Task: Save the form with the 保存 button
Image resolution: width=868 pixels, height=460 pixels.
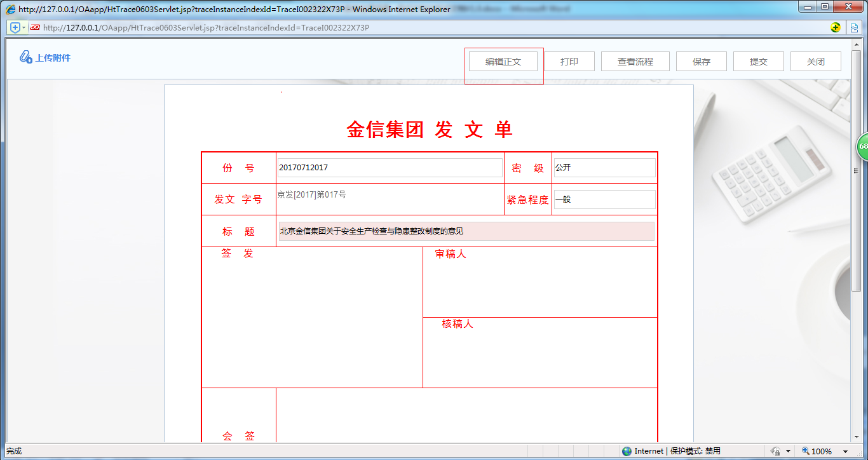Action: [701, 62]
